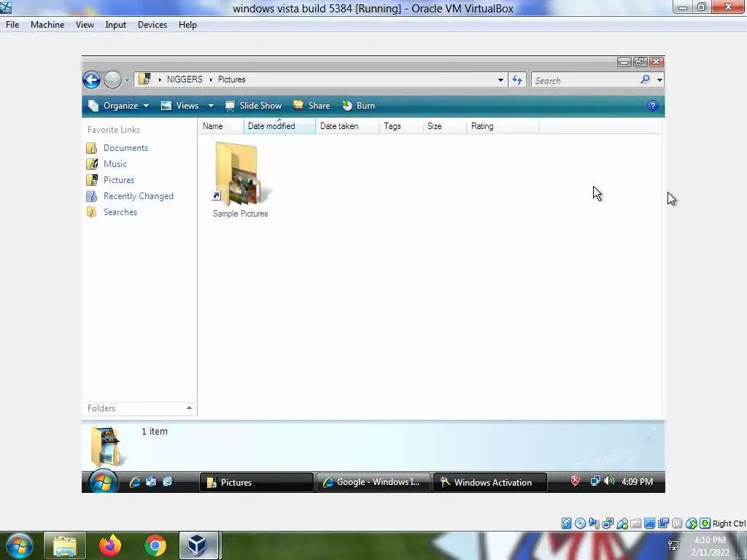Click VirtualBox display status icon
The image size is (747, 560).
(x=649, y=524)
